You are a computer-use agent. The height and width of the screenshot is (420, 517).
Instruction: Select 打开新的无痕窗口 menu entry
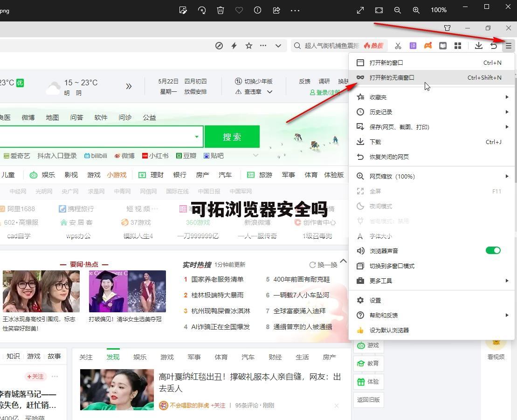392,78
